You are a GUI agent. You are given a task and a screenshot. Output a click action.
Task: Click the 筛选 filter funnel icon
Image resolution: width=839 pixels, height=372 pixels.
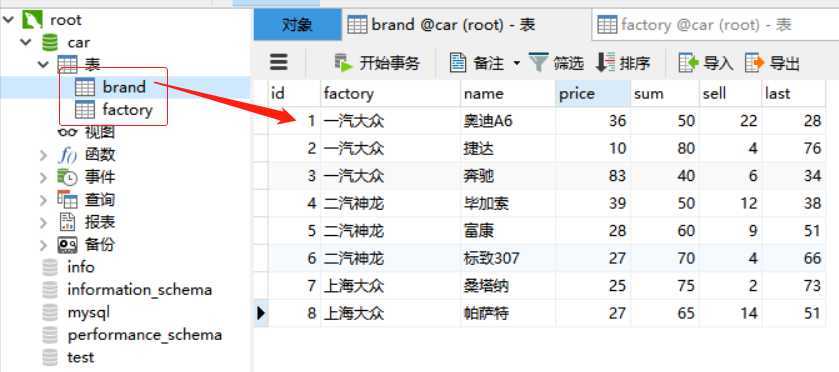pyautogui.click(x=539, y=63)
